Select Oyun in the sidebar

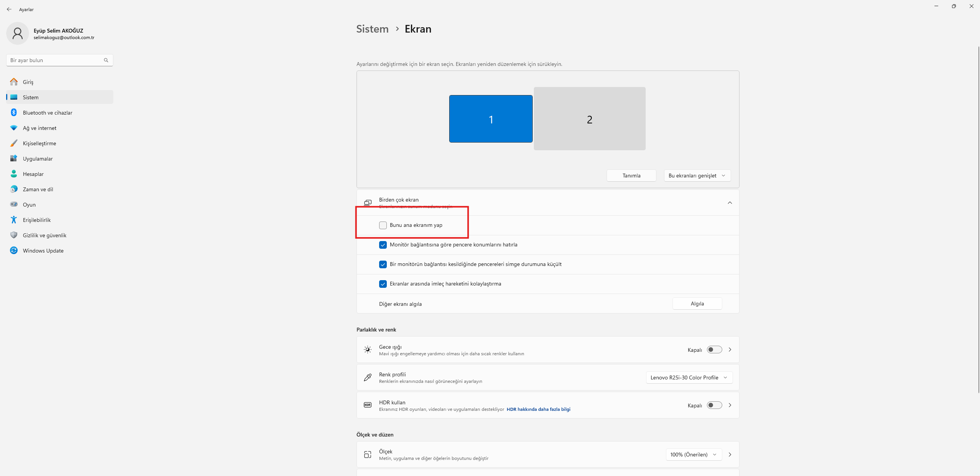click(x=60, y=205)
